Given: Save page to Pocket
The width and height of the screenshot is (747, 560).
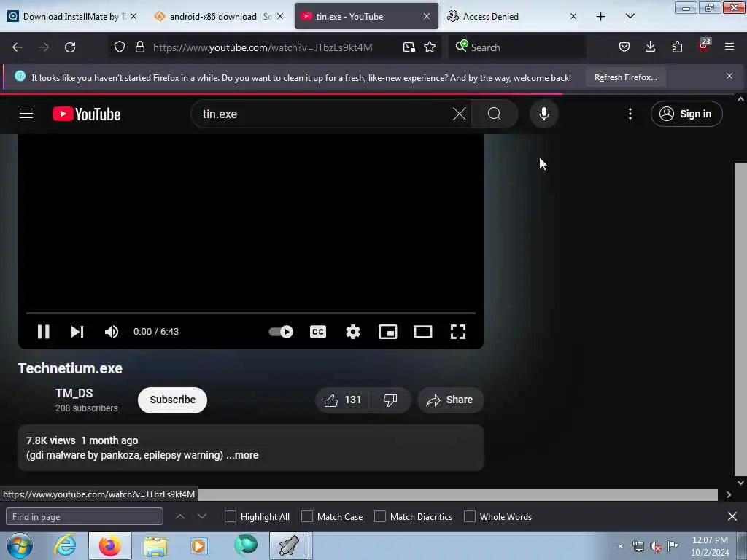Looking at the screenshot, I should pyautogui.click(x=624, y=47).
